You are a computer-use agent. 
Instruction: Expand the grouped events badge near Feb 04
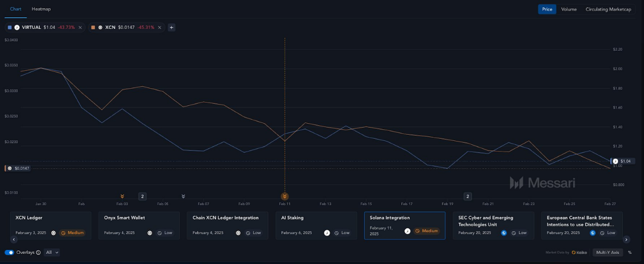142,196
